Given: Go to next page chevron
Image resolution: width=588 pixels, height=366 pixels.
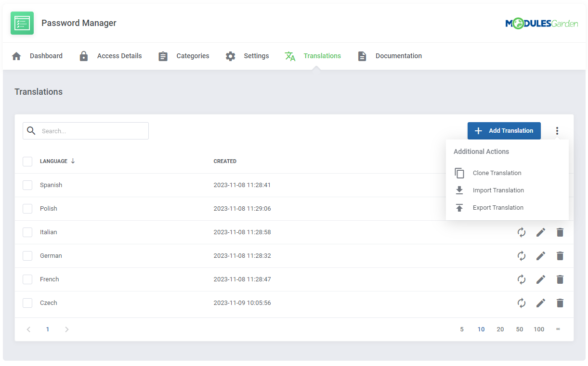Looking at the screenshot, I should [67, 329].
